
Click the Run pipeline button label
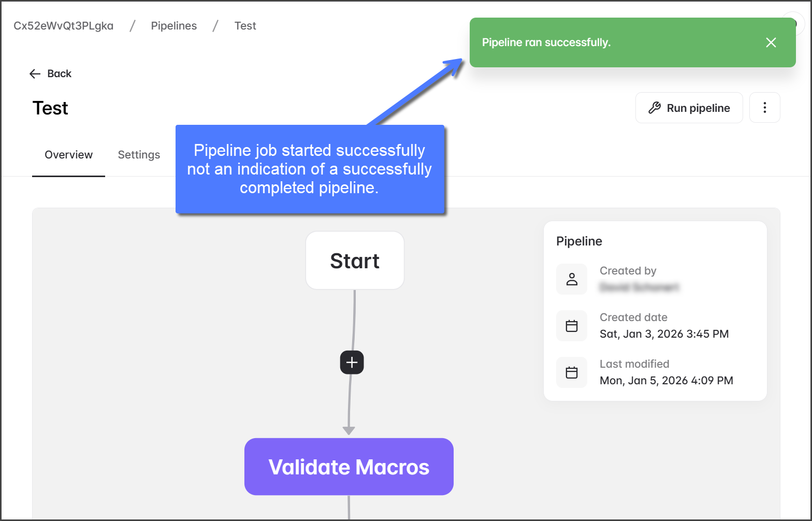(x=698, y=108)
